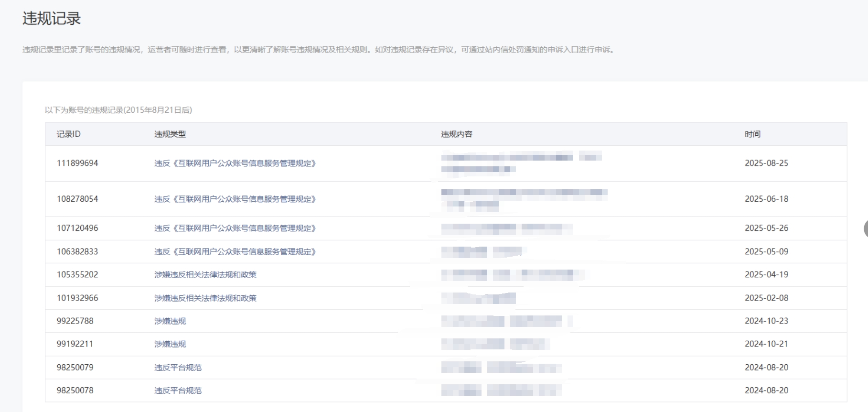
Task: Click 违反平台规范 link for record 98250079
Action: tap(178, 368)
